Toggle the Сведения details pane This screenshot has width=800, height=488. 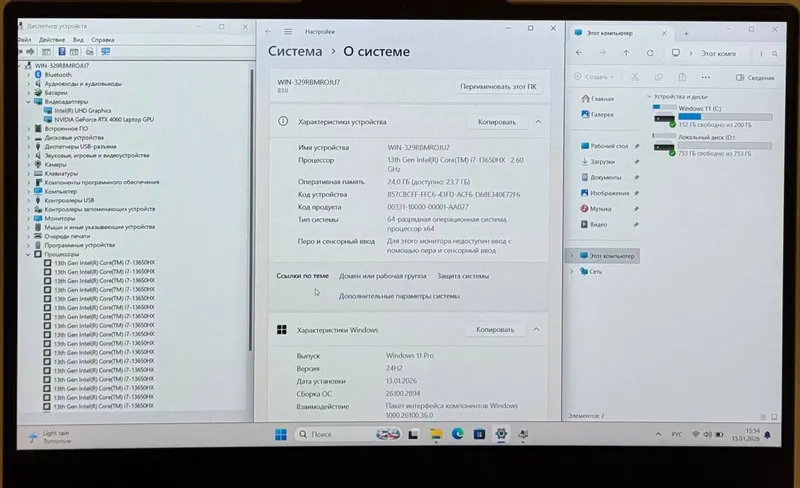[755, 78]
